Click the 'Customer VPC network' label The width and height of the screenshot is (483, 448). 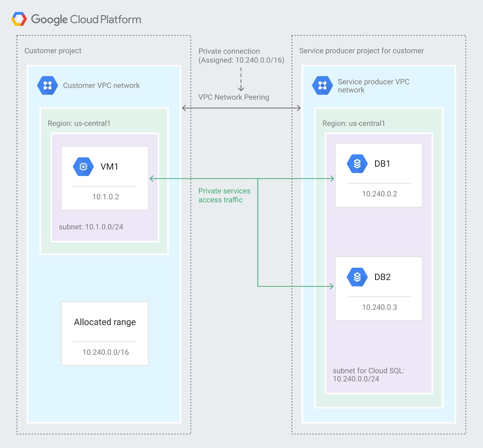(x=101, y=85)
